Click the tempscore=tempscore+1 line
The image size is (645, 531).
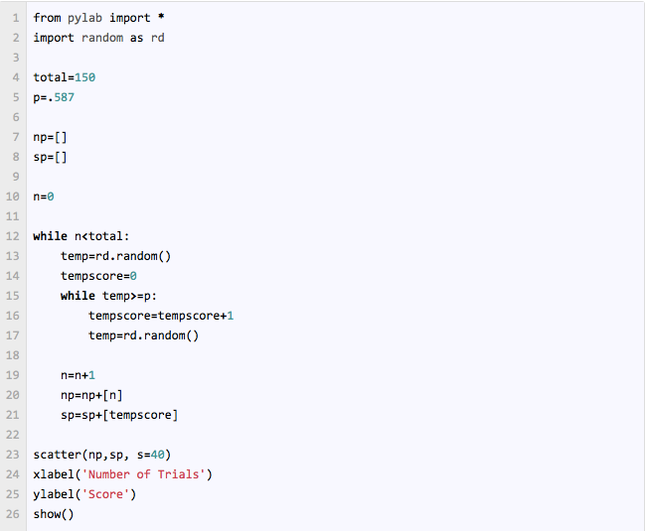pyautogui.click(x=160, y=315)
